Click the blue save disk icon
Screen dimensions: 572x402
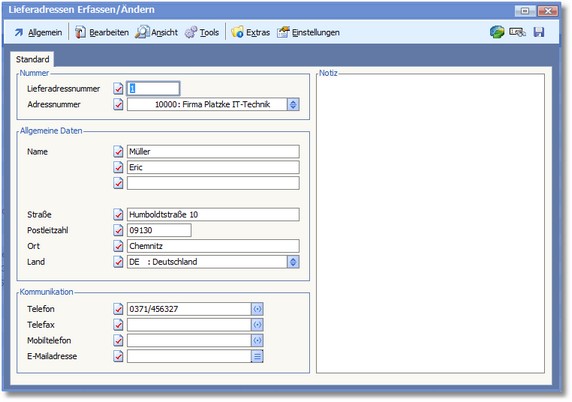tap(539, 32)
